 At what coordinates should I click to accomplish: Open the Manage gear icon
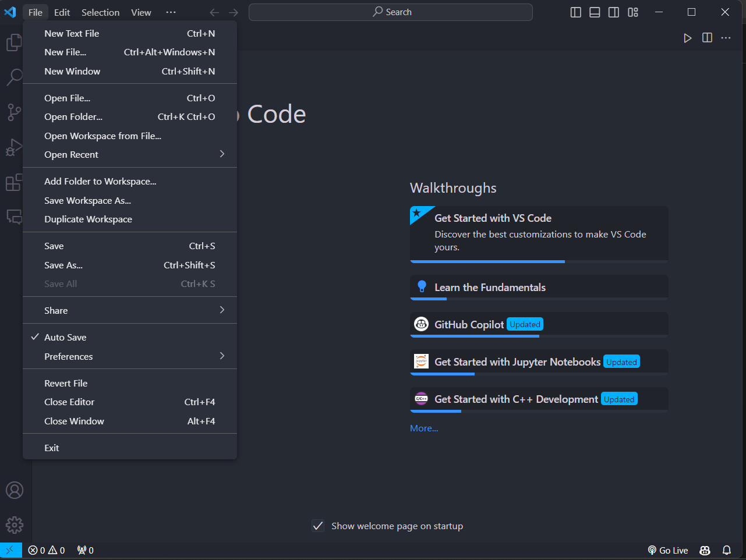pos(14,525)
